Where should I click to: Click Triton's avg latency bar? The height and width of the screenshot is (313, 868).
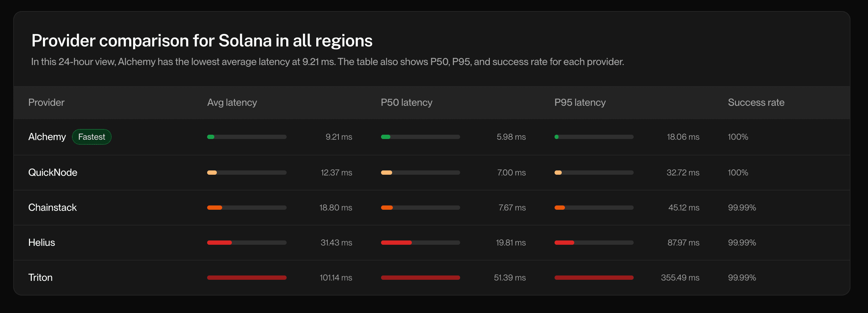click(247, 278)
